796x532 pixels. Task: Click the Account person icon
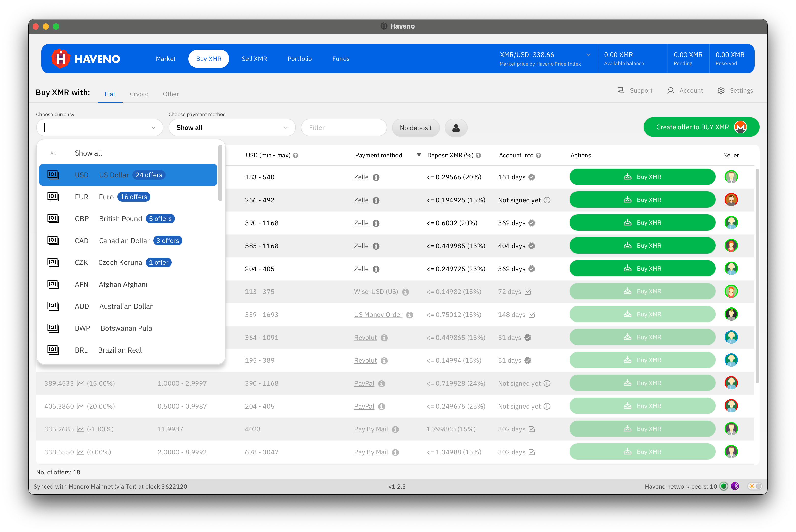coord(670,91)
